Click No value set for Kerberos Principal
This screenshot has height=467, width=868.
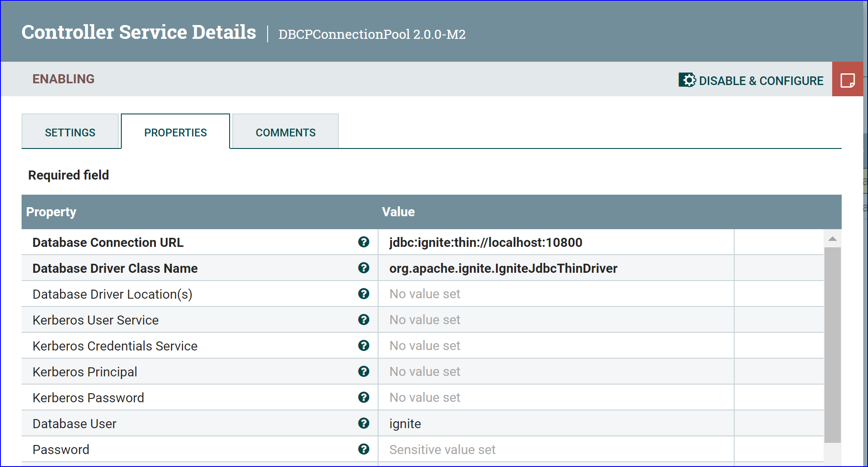(x=424, y=372)
